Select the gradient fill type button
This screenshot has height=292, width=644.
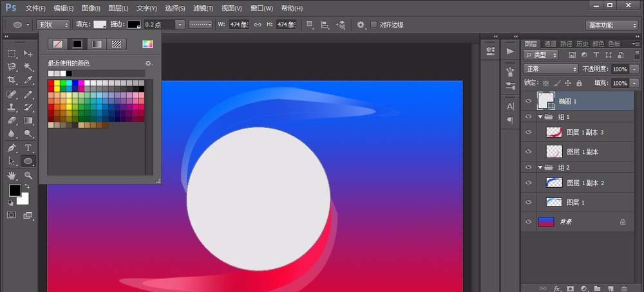(97, 44)
